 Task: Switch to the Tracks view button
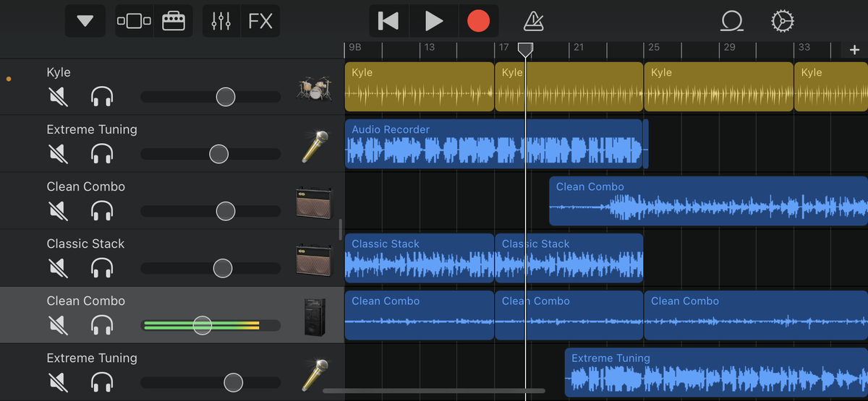click(x=134, y=21)
